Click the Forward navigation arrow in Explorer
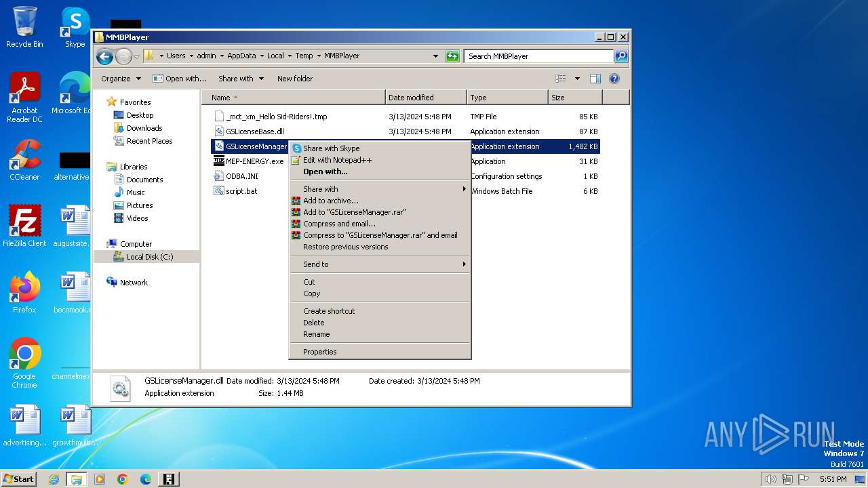 123,56
